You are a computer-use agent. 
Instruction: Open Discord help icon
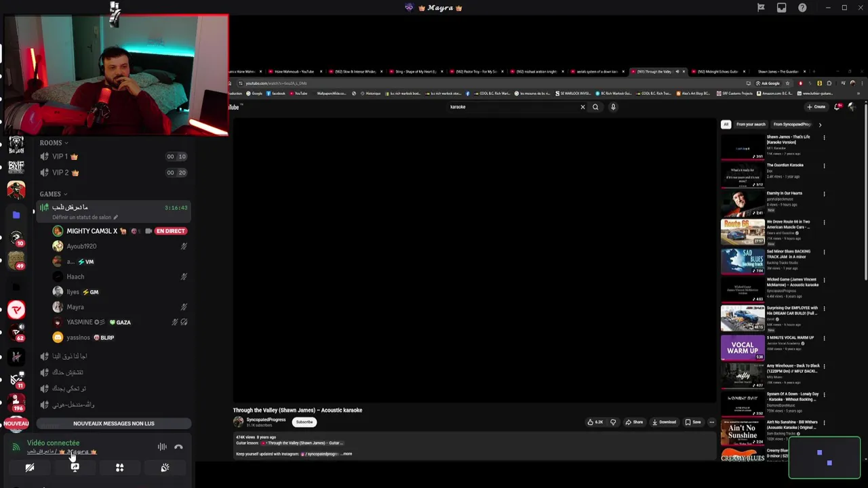[x=802, y=7]
